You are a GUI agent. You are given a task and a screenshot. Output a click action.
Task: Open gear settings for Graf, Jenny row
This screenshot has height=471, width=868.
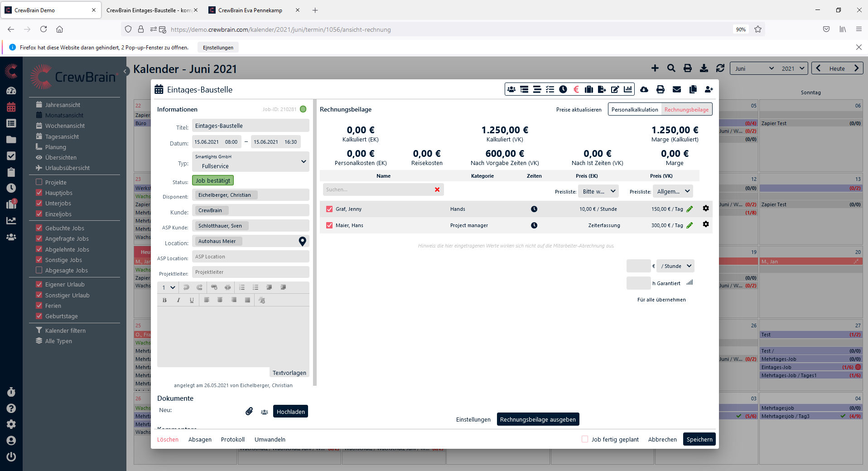(705, 209)
